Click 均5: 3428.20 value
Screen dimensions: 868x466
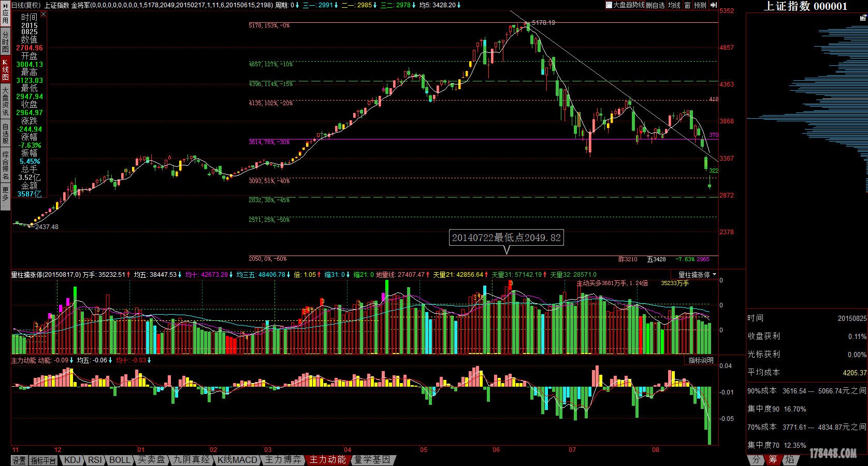[437, 5]
